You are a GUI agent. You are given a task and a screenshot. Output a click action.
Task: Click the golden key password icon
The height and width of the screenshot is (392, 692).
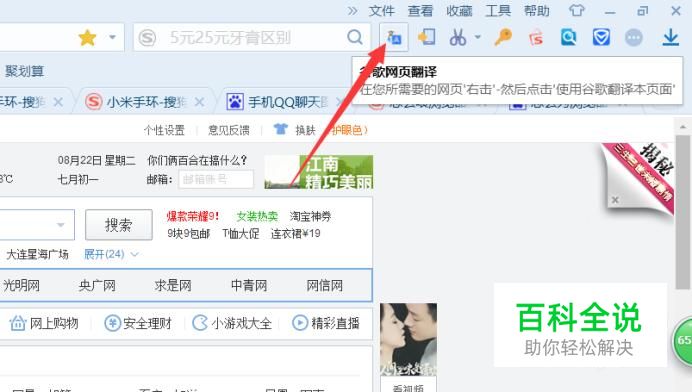(503, 37)
